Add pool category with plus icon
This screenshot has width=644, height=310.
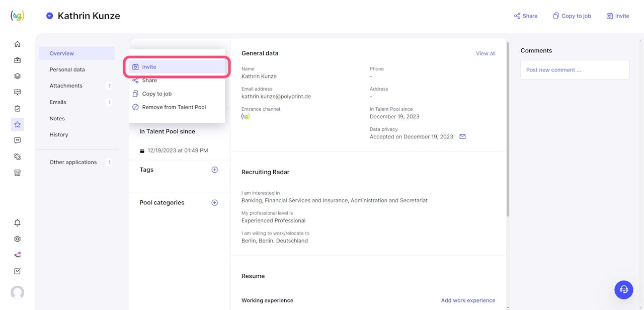click(214, 203)
